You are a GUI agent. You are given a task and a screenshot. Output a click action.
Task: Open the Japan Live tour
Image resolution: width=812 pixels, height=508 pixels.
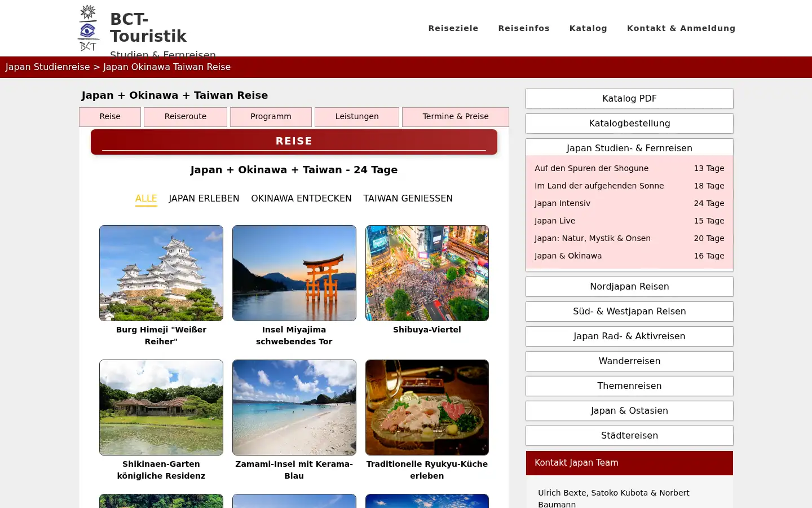(629, 221)
